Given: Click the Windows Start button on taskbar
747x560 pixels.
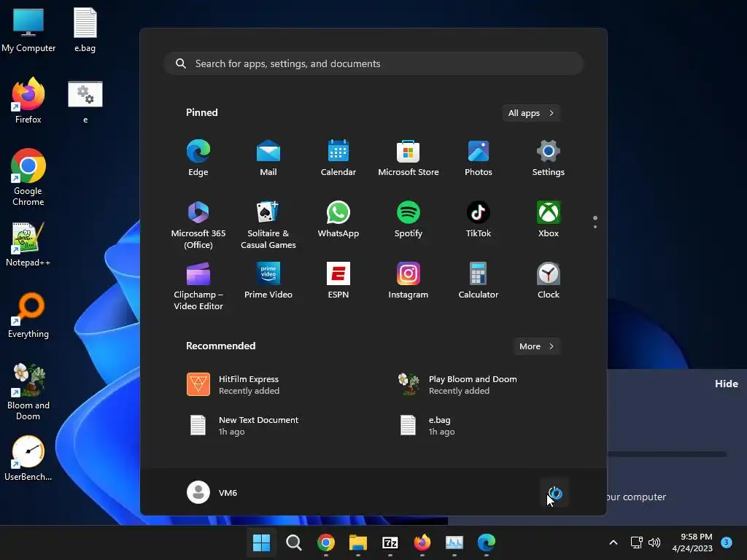Looking at the screenshot, I should point(261,542).
